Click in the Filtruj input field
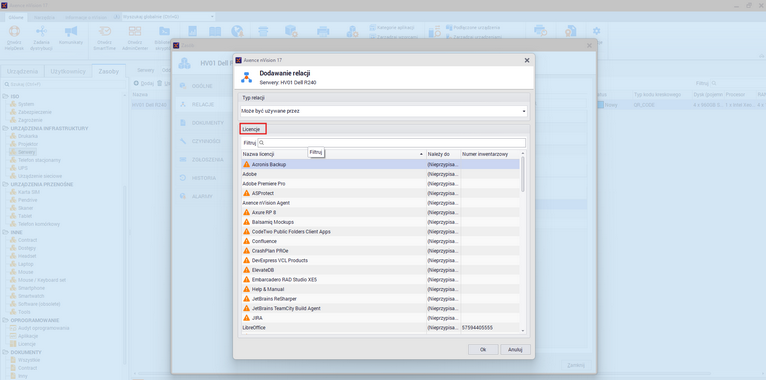This screenshot has width=766, height=380. (x=391, y=143)
